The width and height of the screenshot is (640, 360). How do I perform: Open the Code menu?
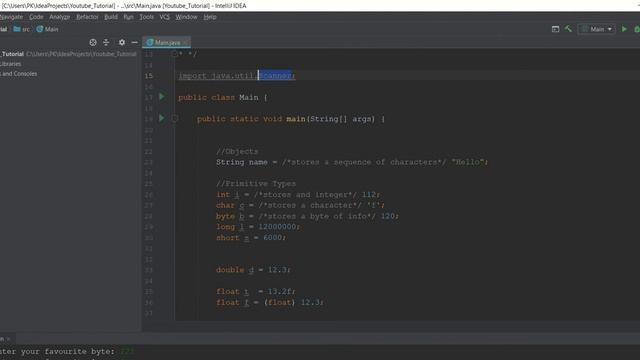pos(36,17)
